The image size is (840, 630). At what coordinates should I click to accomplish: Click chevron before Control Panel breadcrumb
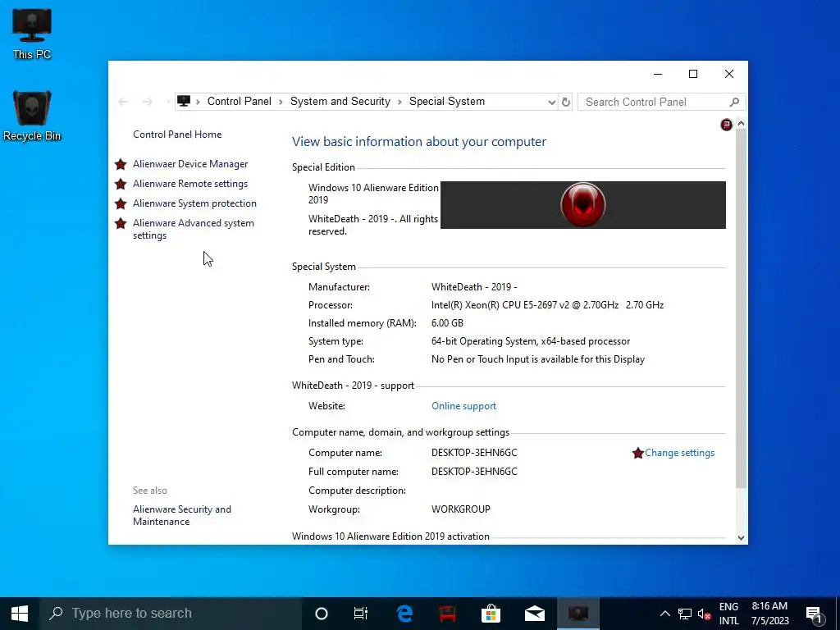(x=198, y=102)
